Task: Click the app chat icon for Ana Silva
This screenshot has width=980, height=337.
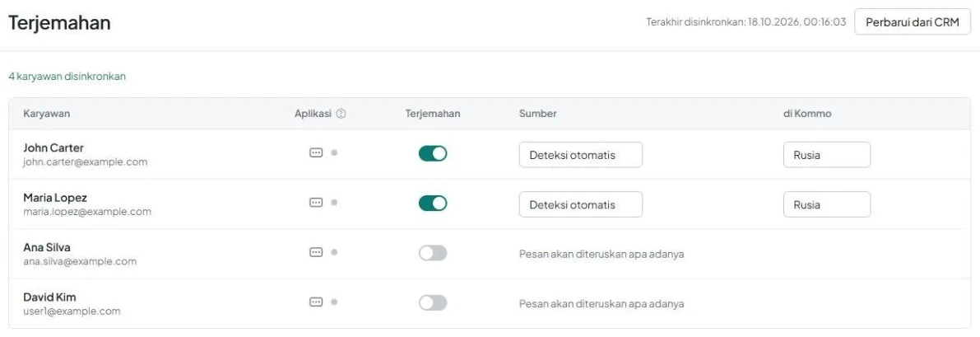Action: tap(316, 252)
